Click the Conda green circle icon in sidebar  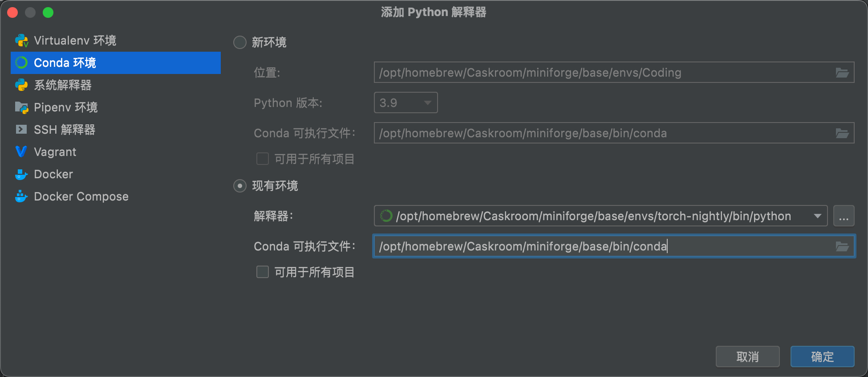(x=21, y=63)
